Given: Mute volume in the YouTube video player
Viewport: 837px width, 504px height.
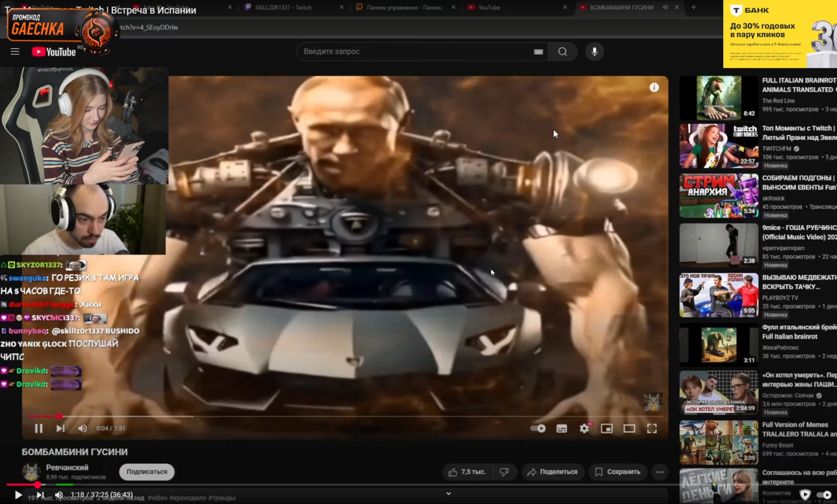Looking at the screenshot, I should pyautogui.click(x=82, y=428).
